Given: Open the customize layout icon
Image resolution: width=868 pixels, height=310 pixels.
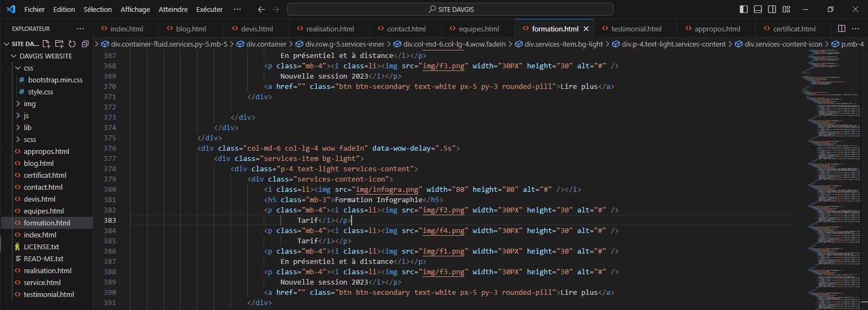Looking at the screenshot, I should click(786, 9).
